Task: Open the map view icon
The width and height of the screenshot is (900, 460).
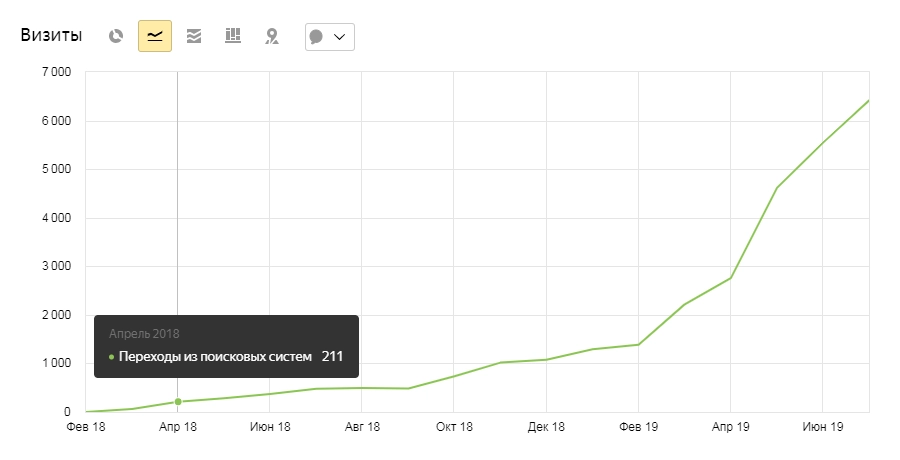Action: click(x=271, y=36)
